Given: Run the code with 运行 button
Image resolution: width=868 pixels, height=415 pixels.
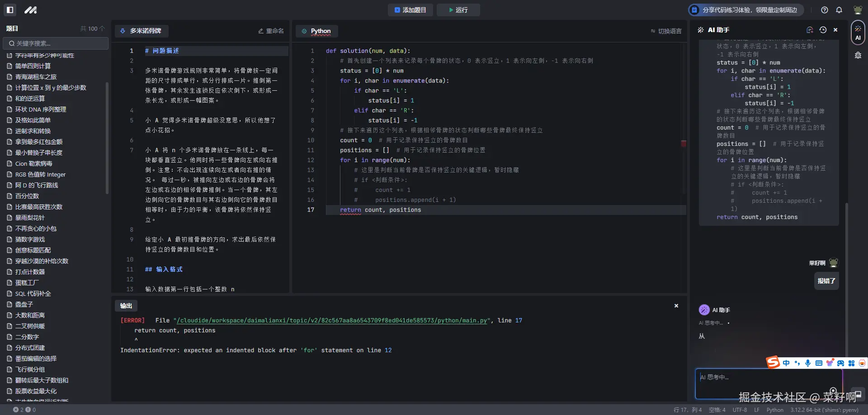Looking at the screenshot, I should click(458, 9).
